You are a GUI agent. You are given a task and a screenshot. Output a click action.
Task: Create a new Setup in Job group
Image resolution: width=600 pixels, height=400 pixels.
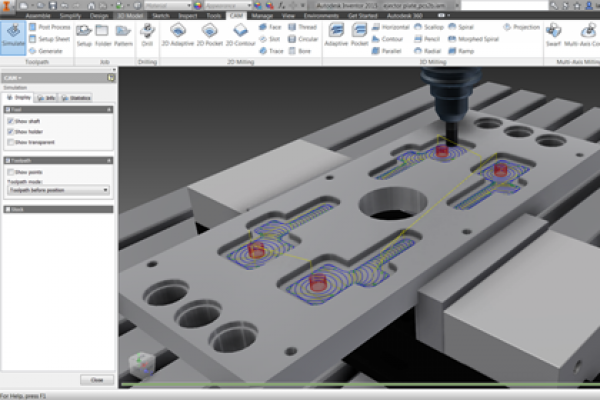(84, 37)
